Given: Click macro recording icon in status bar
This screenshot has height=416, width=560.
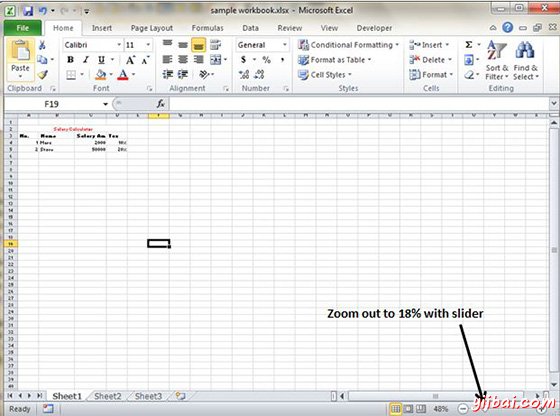Looking at the screenshot, I should (x=48, y=409).
